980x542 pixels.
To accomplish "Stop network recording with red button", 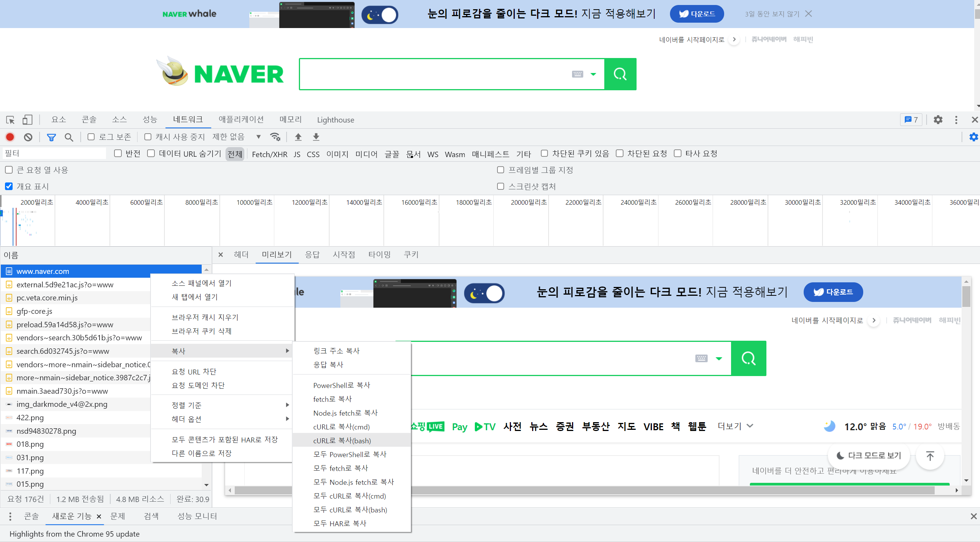I will point(10,137).
